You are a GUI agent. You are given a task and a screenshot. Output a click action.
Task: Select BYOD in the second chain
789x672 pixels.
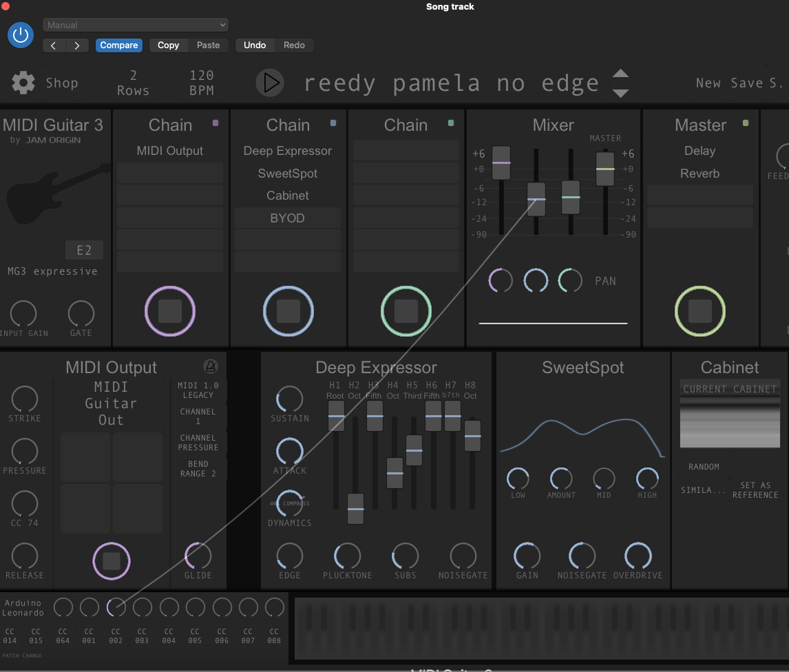click(288, 218)
